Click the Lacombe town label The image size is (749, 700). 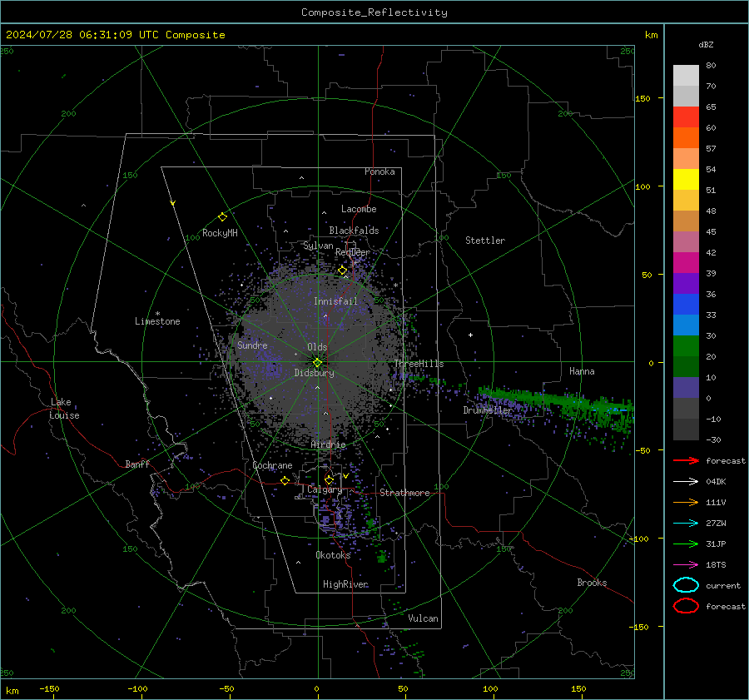tap(359, 209)
